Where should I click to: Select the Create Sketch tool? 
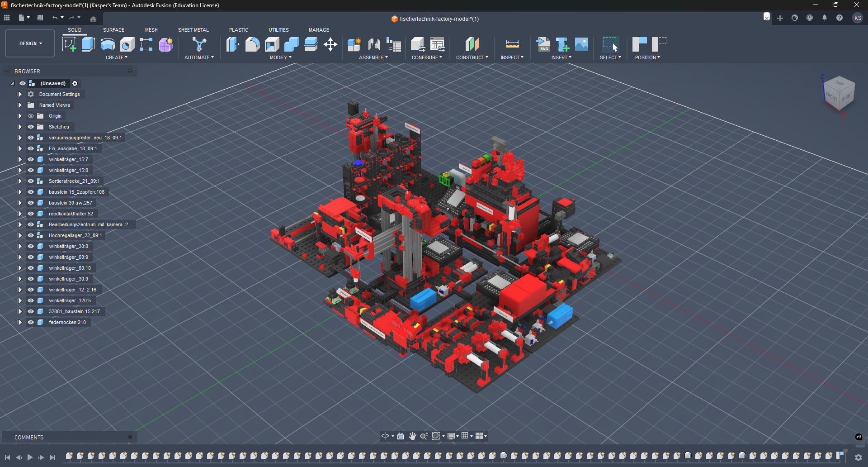coord(69,45)
